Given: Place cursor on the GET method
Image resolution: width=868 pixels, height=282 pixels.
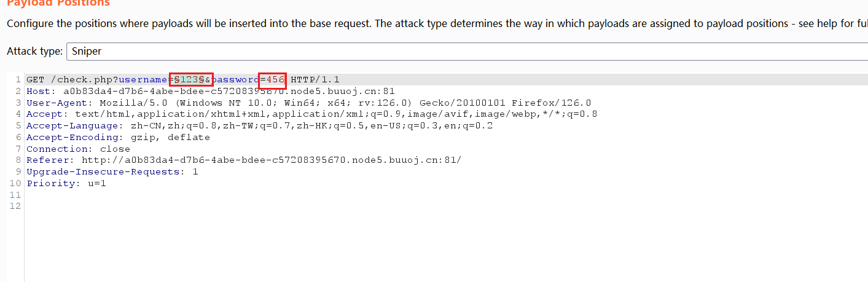Looking at the screenshot, I should click(x=35, y=80).
